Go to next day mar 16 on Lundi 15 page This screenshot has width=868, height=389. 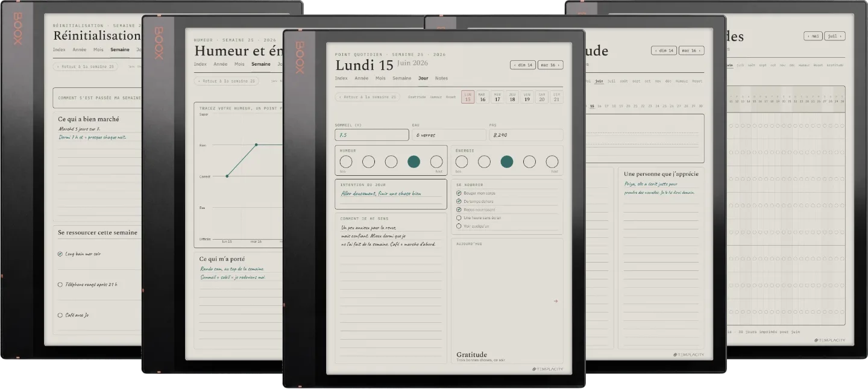tap(550, 65)
